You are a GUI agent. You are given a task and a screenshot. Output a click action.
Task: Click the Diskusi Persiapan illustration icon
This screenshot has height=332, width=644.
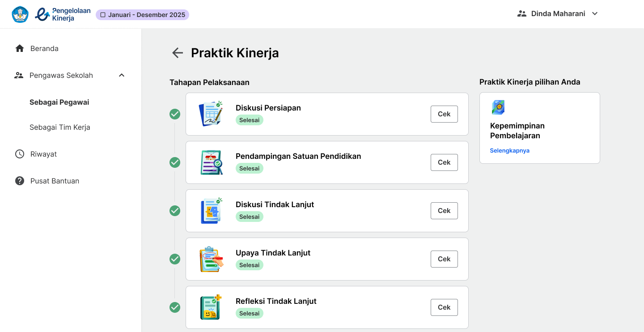[211, 114]
